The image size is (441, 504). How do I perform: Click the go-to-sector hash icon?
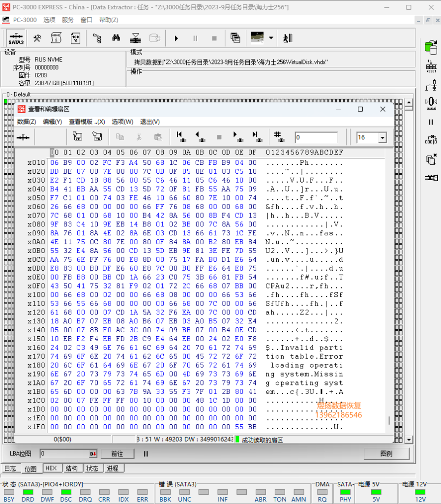pos(279,137)
